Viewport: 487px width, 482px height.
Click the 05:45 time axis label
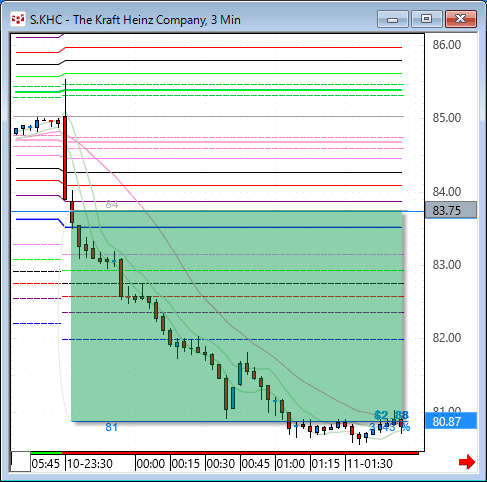pyautogui.click(x=46, y=463)
